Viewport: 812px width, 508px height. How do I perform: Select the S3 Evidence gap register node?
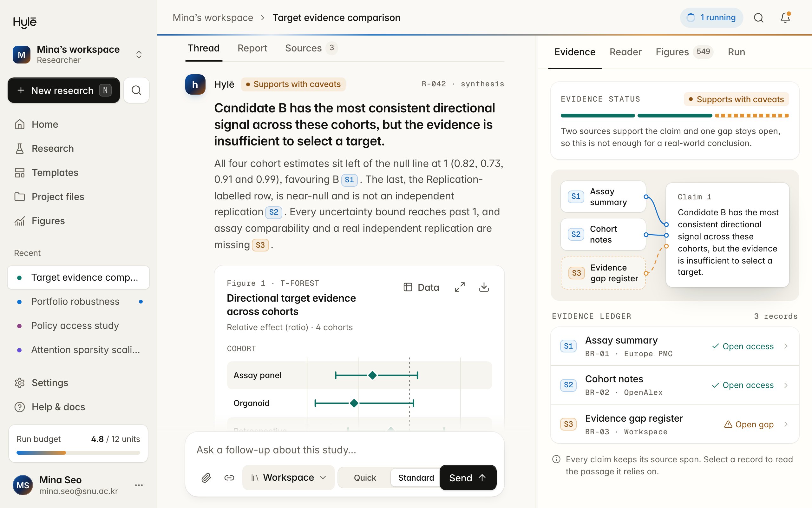[x=603, y=273]
